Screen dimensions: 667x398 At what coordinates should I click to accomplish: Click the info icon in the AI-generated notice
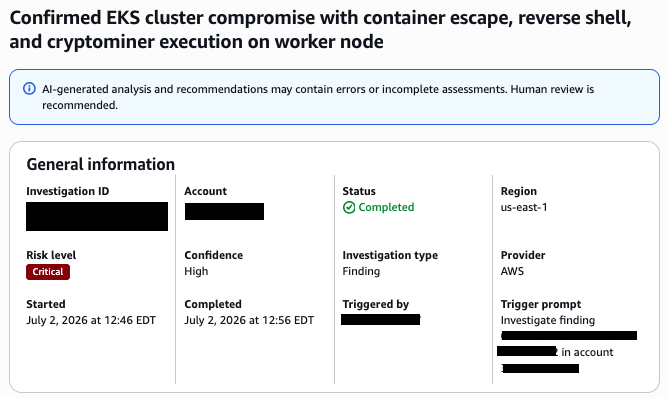29,89
